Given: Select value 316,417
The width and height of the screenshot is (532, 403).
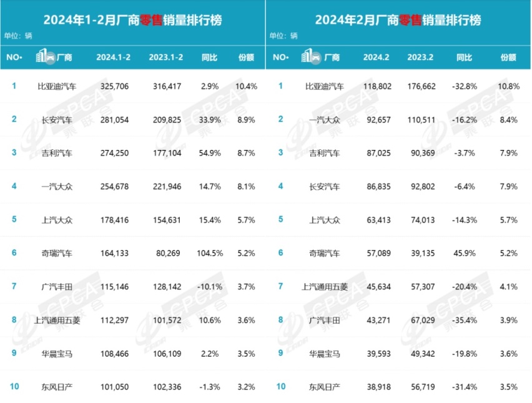Looking at the screenshot, I should [x=167, y=86].
